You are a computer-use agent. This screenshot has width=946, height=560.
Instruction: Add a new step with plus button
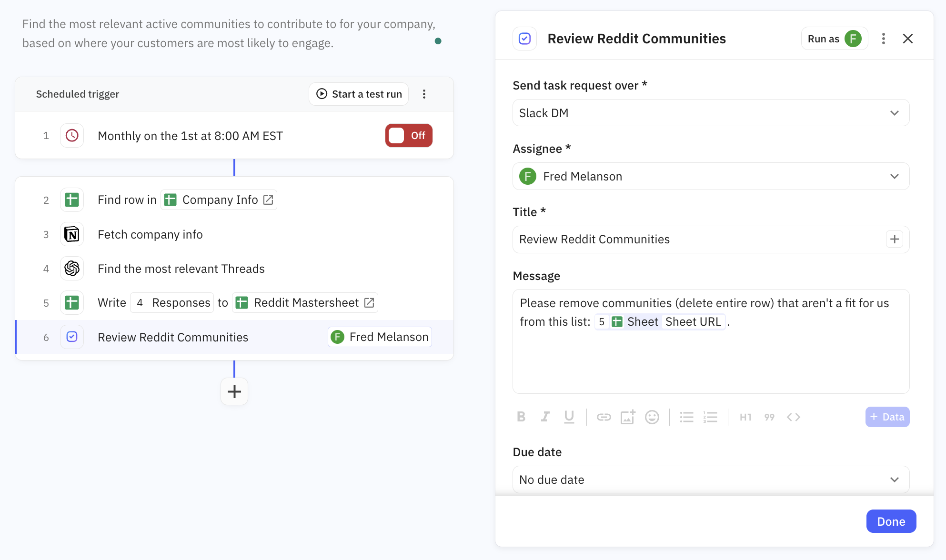pyautogui.click(x=234, y=391)
